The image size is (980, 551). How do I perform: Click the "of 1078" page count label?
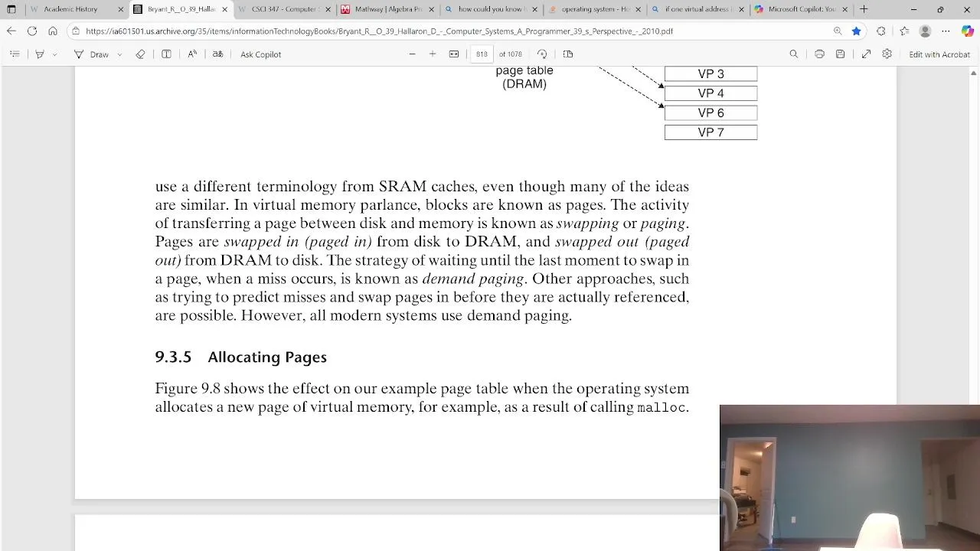pyautogui.click(x=510, y=54)
